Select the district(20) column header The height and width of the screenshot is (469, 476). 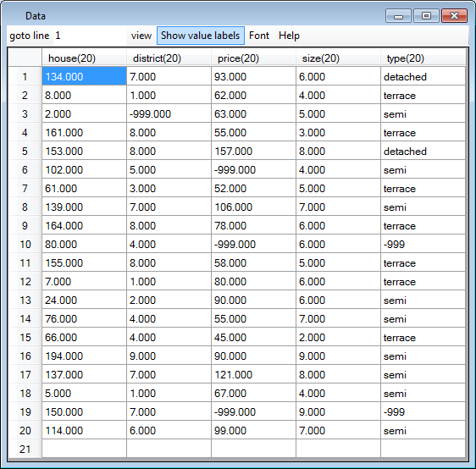tap(169, 58)
